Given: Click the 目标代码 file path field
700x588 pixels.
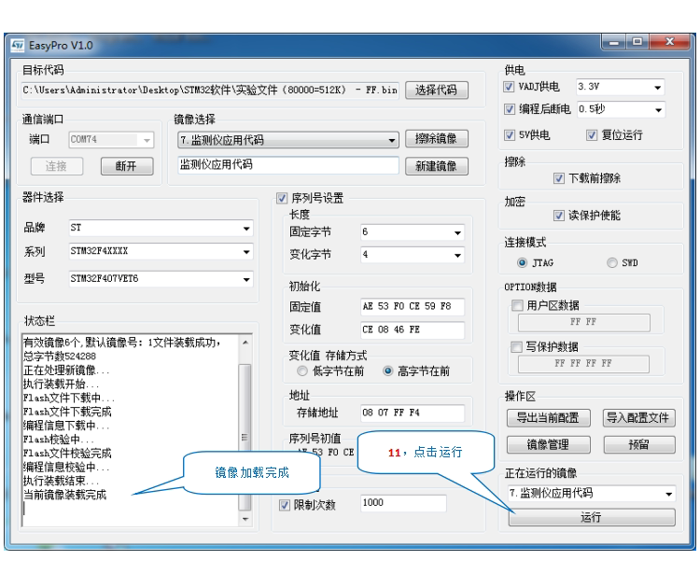Looking at the screenshot, I should (x=210, y=90).
